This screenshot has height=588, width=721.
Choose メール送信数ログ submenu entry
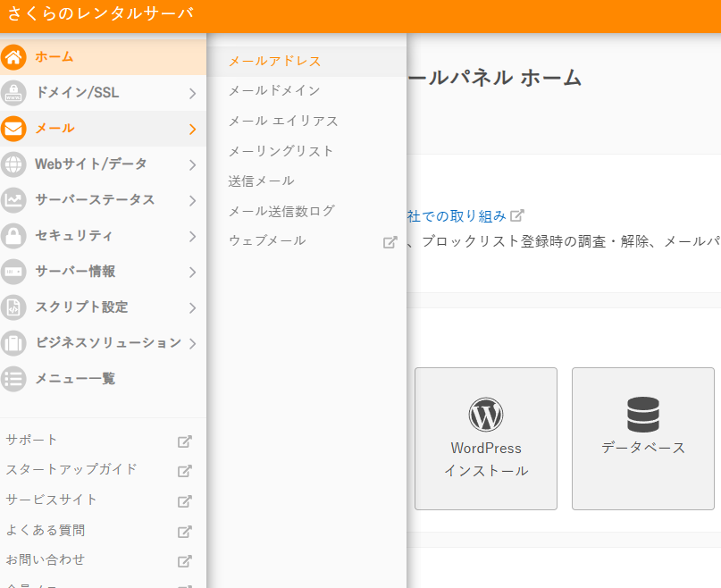[281, 211]
